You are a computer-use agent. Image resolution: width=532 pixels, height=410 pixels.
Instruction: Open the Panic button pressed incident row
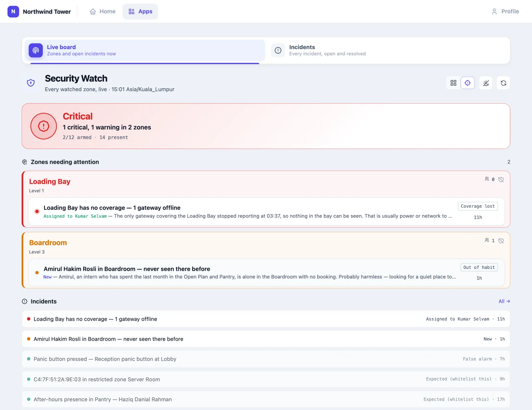[266, 359]
